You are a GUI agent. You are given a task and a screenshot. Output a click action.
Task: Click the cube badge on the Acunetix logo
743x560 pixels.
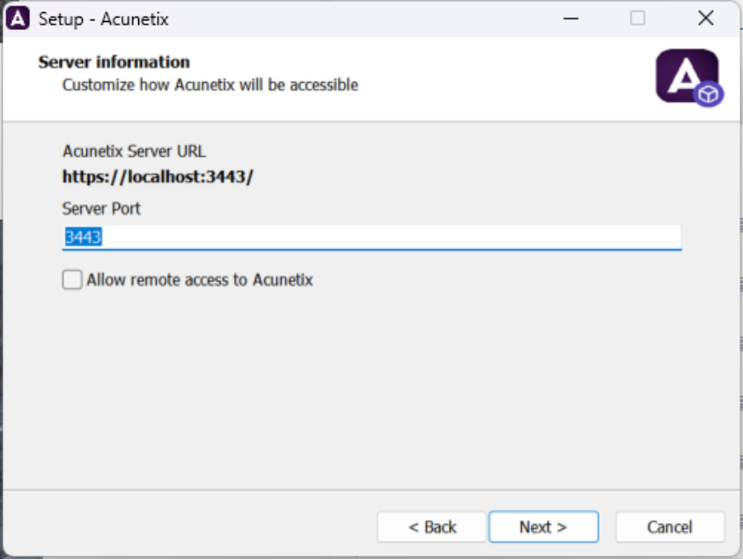coord(709,94)
